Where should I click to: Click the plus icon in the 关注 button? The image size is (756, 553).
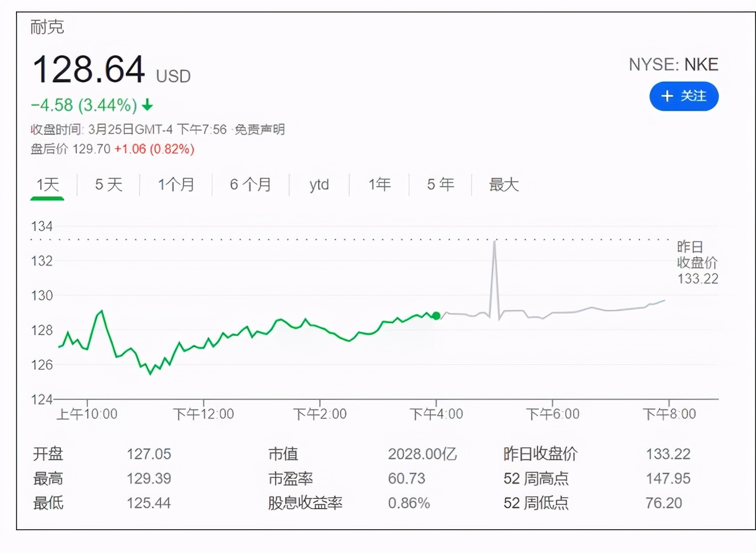click(x=667, y=97)
